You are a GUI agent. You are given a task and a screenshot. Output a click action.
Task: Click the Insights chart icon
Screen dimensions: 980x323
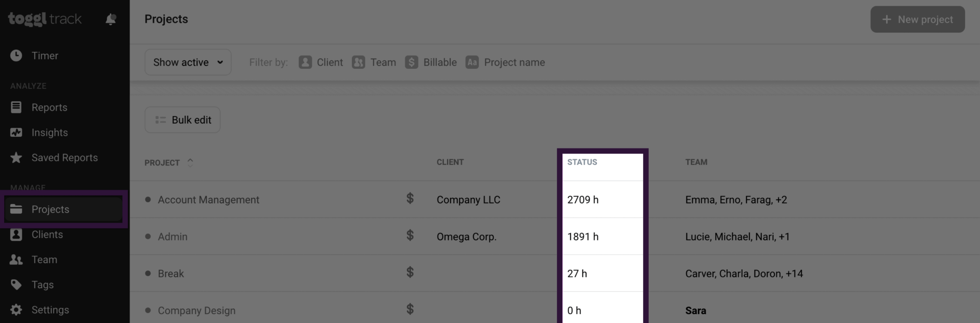pyautogui.click(x=16, y=132)
